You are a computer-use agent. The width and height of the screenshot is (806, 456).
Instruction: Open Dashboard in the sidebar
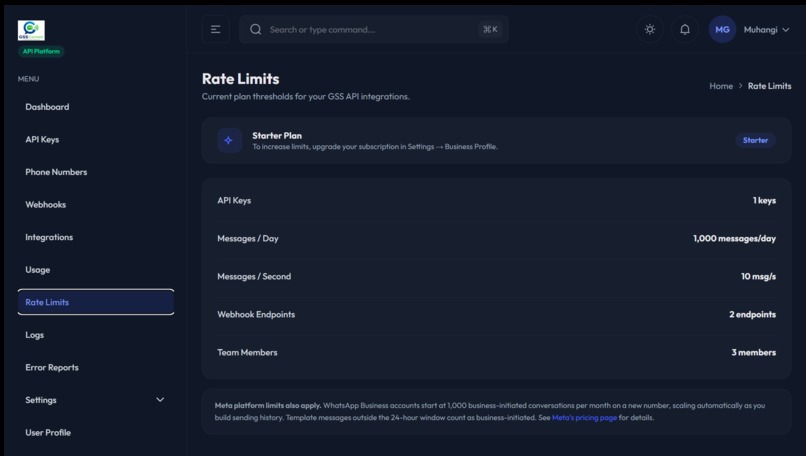96,107
